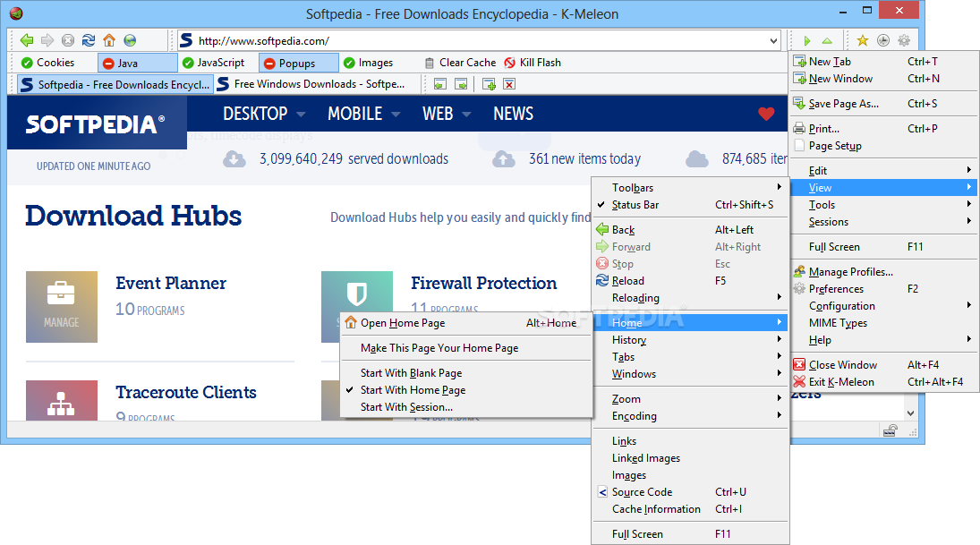This screenshot has height=545, width=980.
Task: Choose Manage Profiles menu entry
Action: (x=884, y=272)
